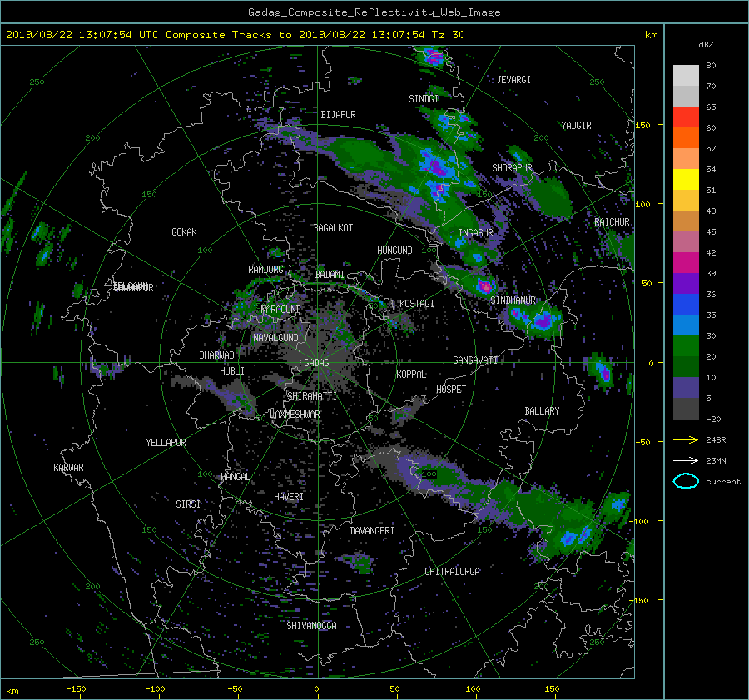
Task: Click the 'km' label at bottom-left axis
Action: (12, 691)
